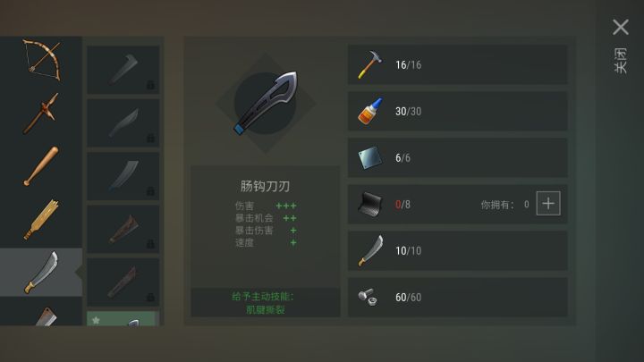Select the highlighted machete weapon
This screenshot has width=644, height=362.
tap(41, 272)
